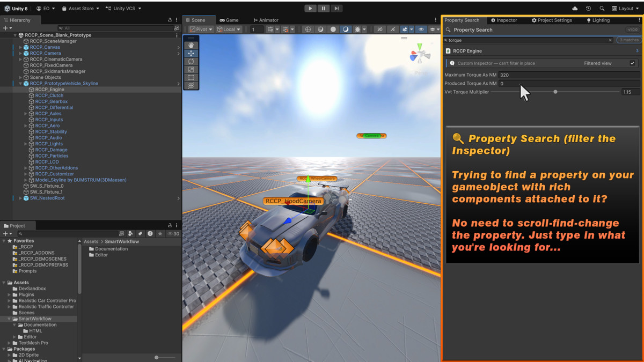
Task: Open Hierarchy panel kebab menu
Action: (x=177, y=20)
